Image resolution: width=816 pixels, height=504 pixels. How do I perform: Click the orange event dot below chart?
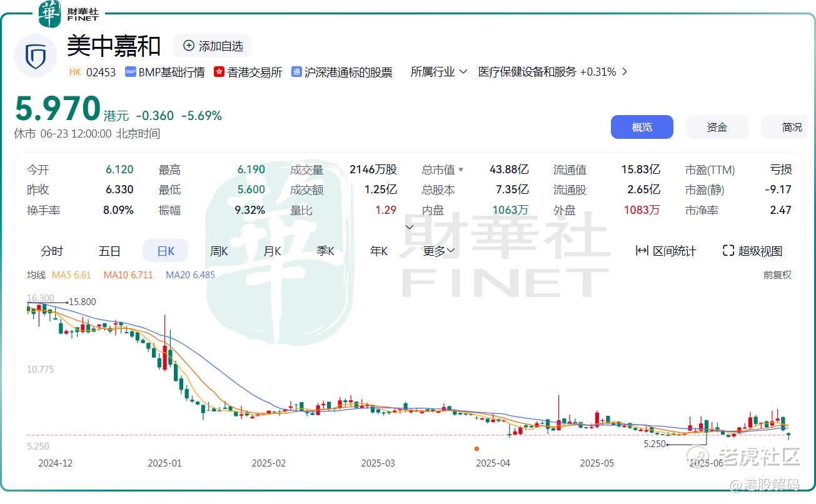(x=476, y=448)
